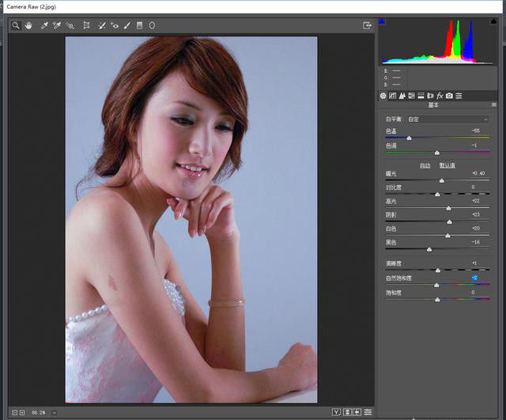This screenshot has height=420, width=506.
Task: Open the White Balance dropdown
Action: 447,119
